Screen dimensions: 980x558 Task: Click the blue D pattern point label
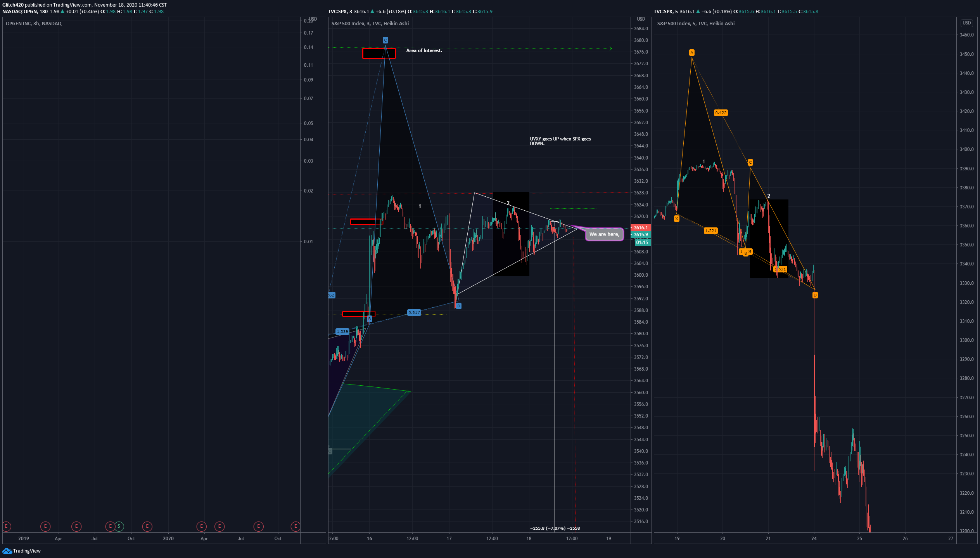pos(458,306)
